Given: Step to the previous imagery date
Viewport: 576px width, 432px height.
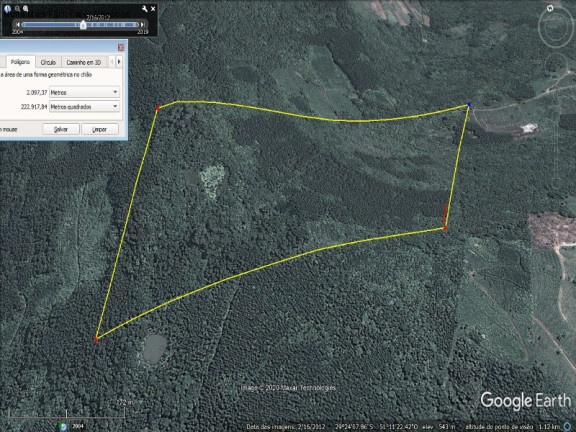Looking at the screenshot, I should tap(18, 25).
